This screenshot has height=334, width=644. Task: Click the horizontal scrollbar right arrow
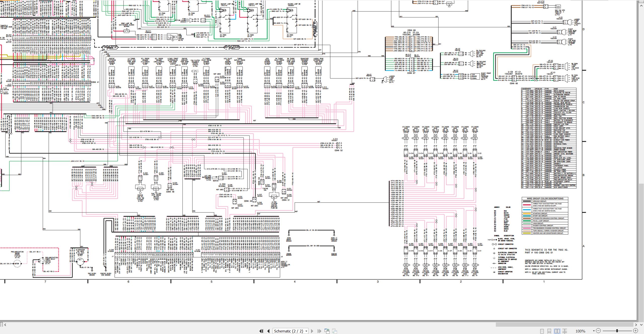[636, 325]
